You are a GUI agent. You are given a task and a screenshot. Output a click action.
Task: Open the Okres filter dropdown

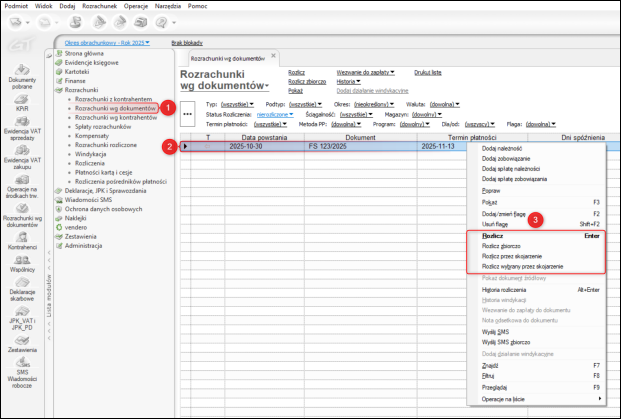[x=374, y=105]
